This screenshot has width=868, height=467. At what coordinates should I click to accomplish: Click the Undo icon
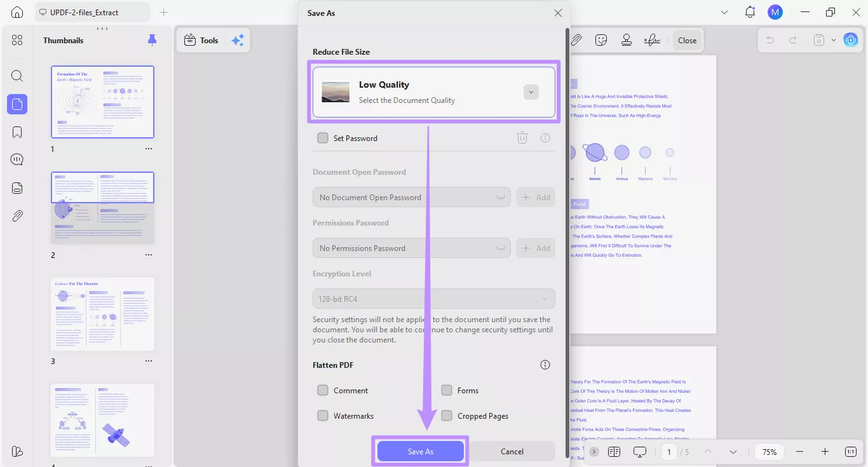point(770,39)
